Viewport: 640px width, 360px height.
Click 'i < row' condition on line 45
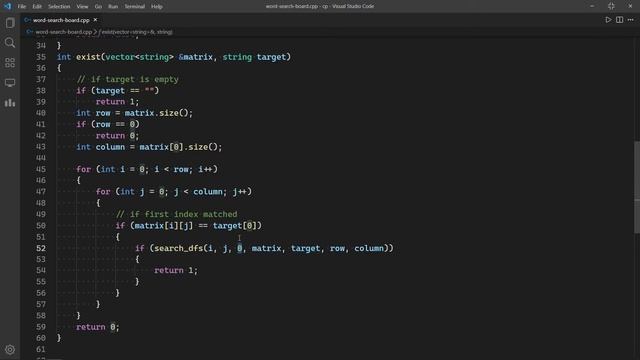point(171,169)
